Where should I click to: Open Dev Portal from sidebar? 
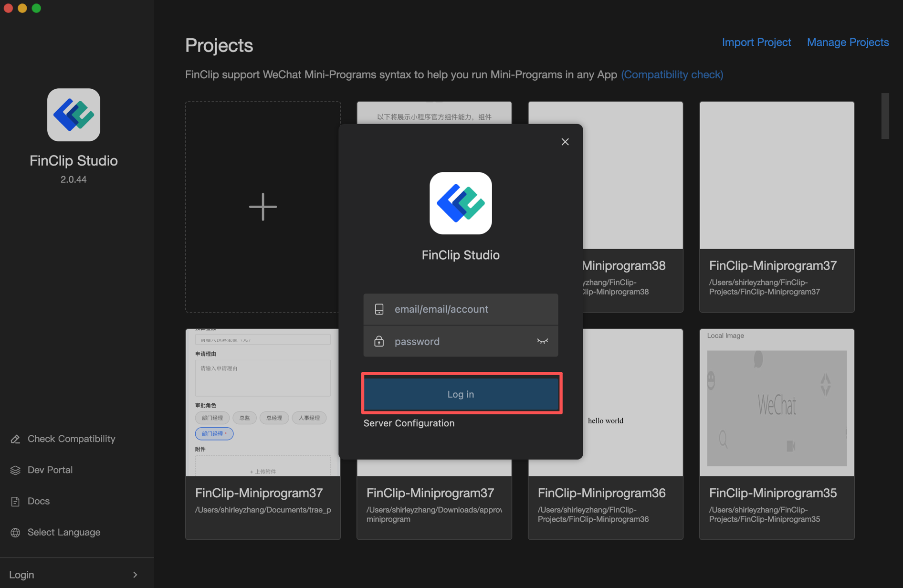(50, 470)
